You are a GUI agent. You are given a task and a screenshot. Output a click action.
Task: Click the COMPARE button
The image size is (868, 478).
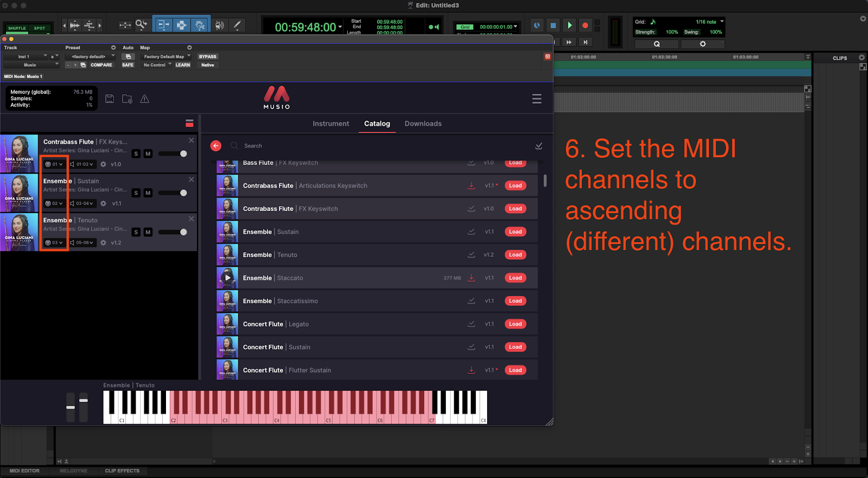(101, 65)
